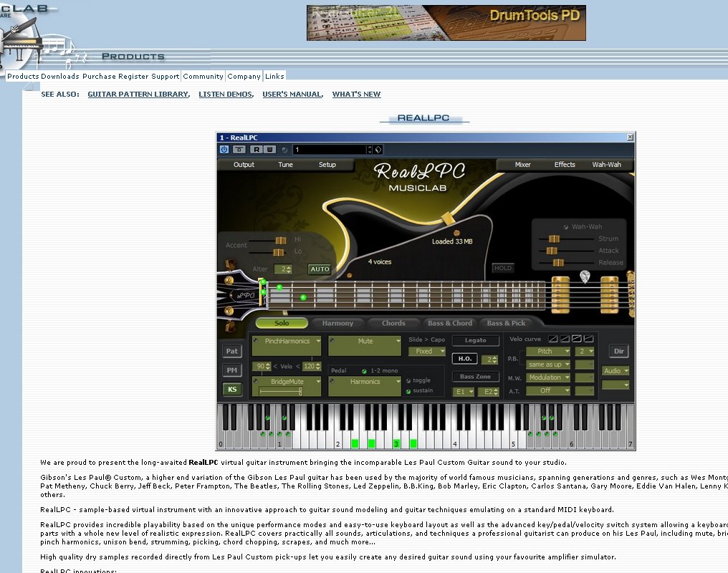Open the User's Manual link

pyautogui.click(x=292, y=94)
